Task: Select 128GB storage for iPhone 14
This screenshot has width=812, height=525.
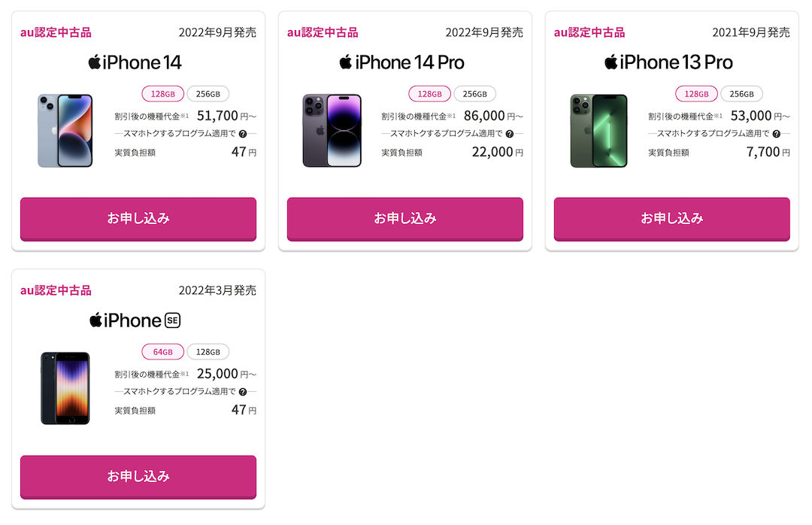Action: 163,94
